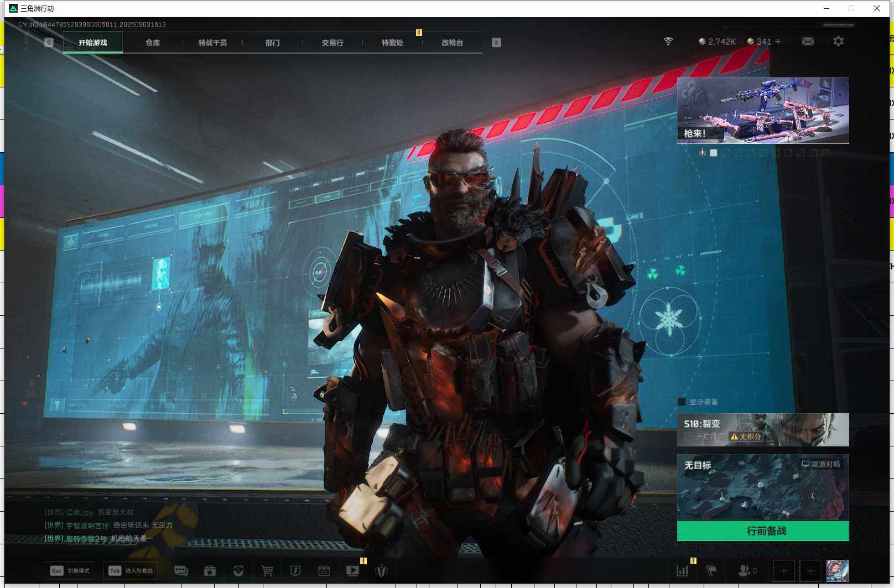
Task: Select the filled first banner page indicator
Action: pos(714,153)
